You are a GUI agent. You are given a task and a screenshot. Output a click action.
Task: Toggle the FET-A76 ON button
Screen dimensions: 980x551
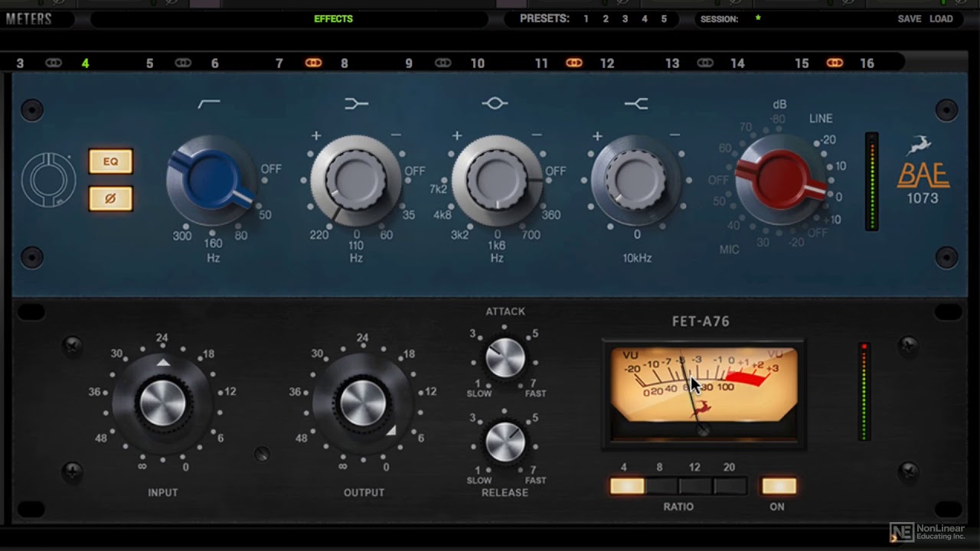pos(779,486)
